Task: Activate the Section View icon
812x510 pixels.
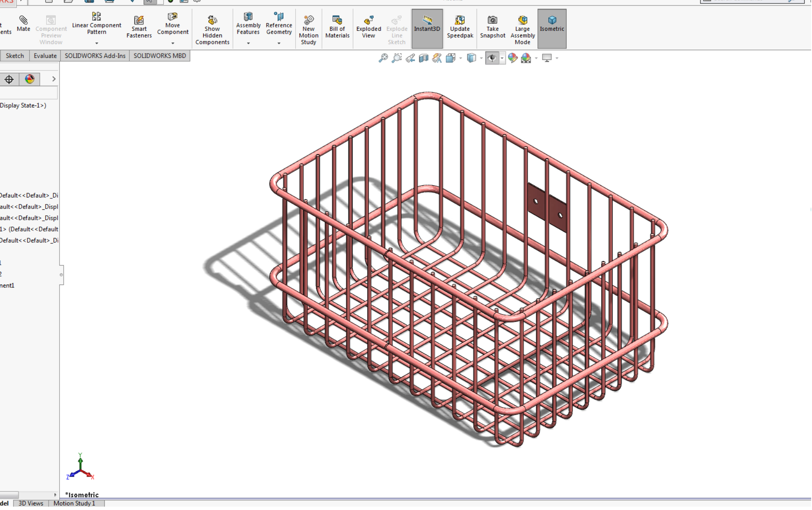Action: pos(423,58)
